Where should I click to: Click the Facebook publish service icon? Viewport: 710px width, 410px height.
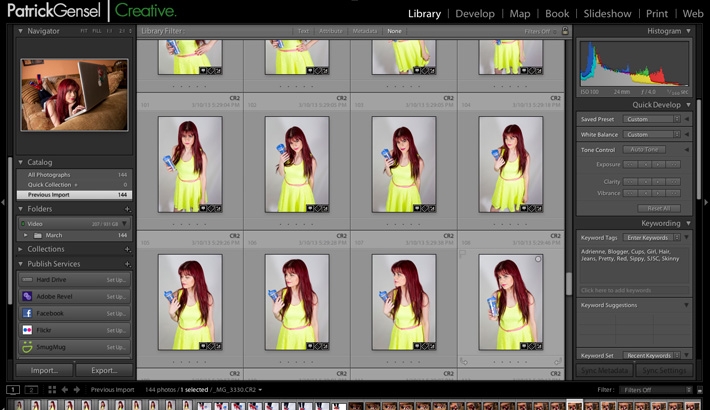(x=27, y=313)
